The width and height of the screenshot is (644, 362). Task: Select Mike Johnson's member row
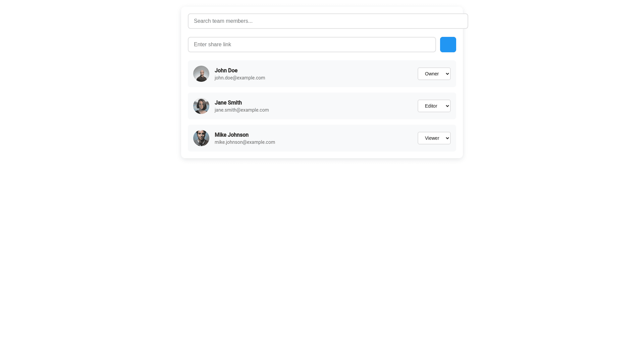tap(322, 138)
